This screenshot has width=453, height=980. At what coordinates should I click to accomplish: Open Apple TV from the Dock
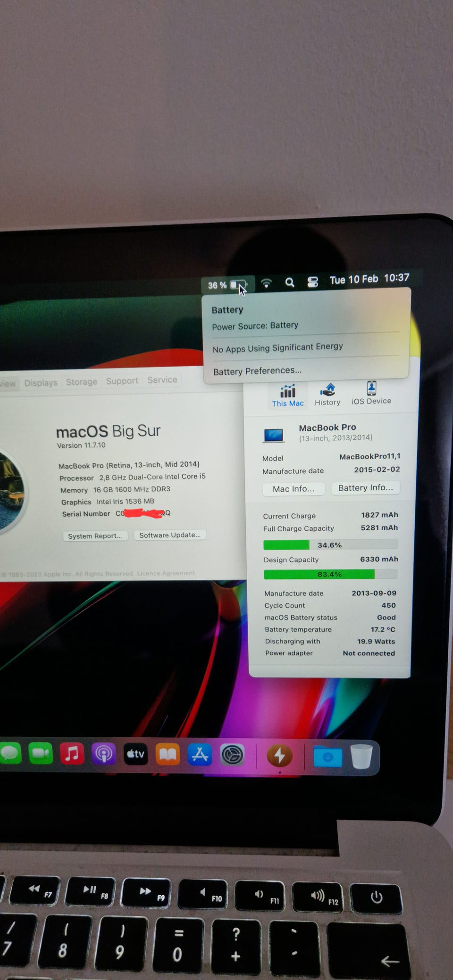[x=135, y=754]
